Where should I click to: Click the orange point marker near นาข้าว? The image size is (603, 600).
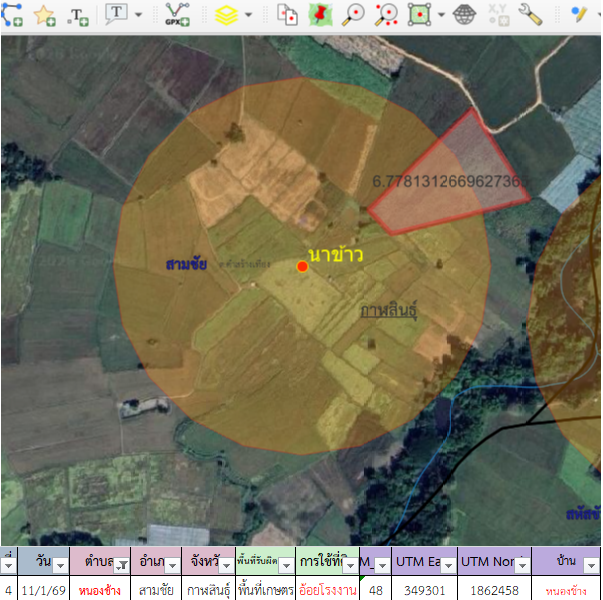click(302, 266)
